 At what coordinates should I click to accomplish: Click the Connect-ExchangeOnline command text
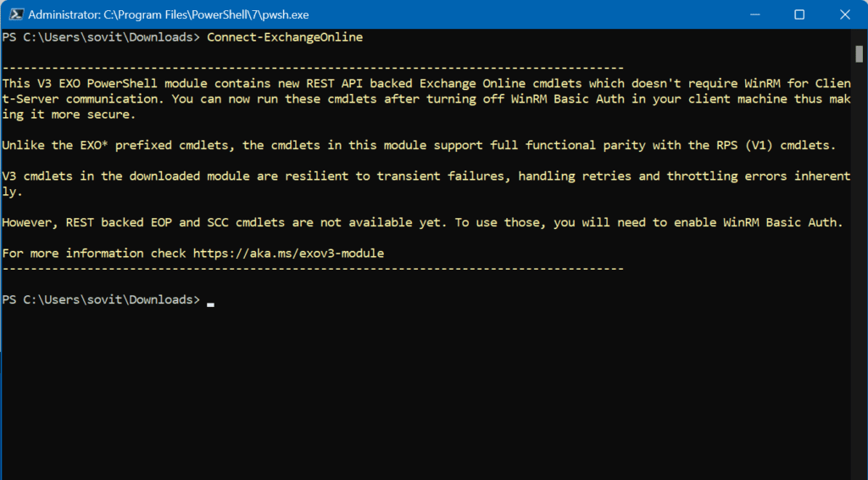285,37
